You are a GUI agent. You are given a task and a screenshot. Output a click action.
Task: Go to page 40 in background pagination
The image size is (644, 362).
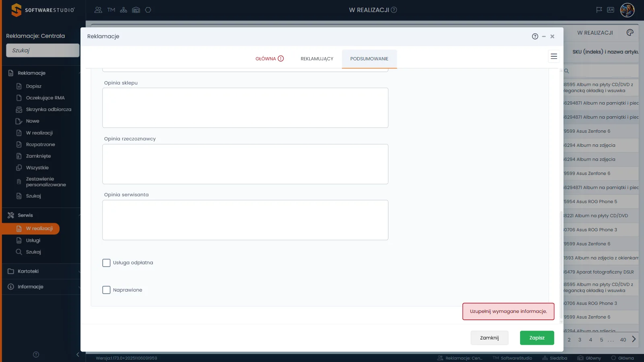click(x=623, y=339)
